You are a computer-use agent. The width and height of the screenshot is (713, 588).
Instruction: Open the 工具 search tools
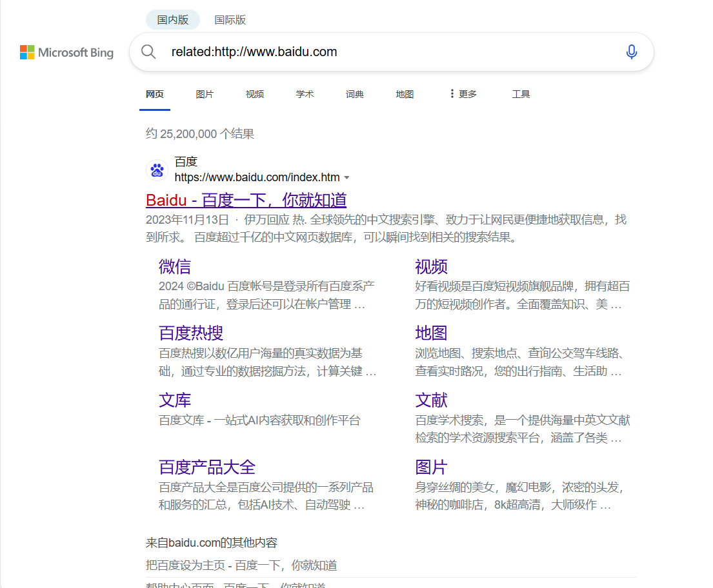coord(521,94)
